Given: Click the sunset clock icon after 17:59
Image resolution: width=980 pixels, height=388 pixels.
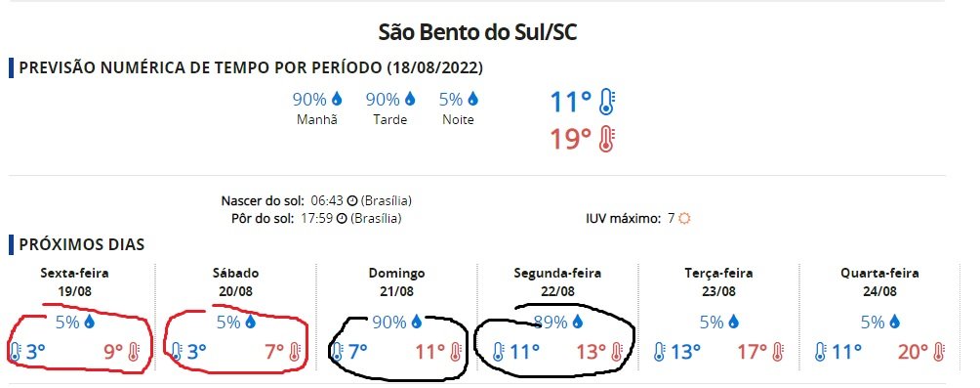Looking at the screenshot, I should 342,218.
